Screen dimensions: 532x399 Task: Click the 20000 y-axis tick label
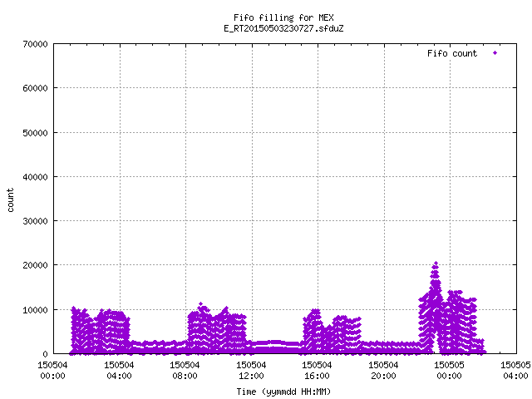35,265
